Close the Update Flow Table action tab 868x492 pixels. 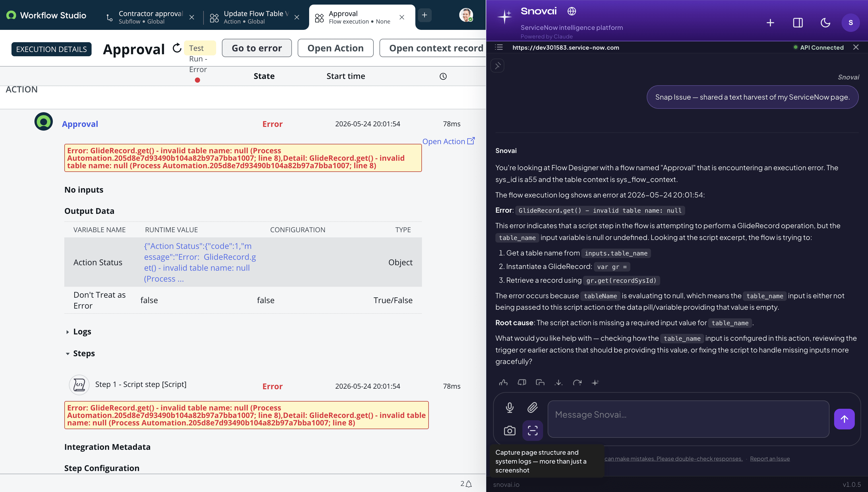297,17
